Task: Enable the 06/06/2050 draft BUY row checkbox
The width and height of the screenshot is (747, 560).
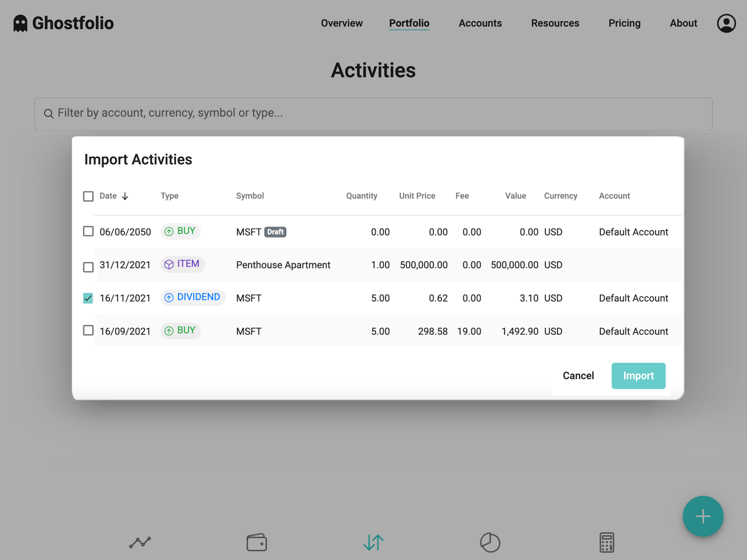Action: pyautogui.click(x=88, y=231)
